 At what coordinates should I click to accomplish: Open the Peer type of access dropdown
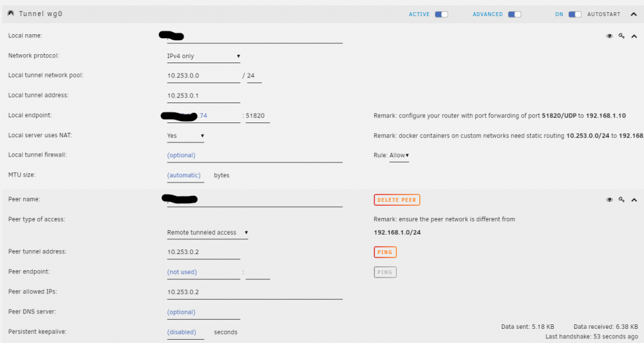[207, 233]
